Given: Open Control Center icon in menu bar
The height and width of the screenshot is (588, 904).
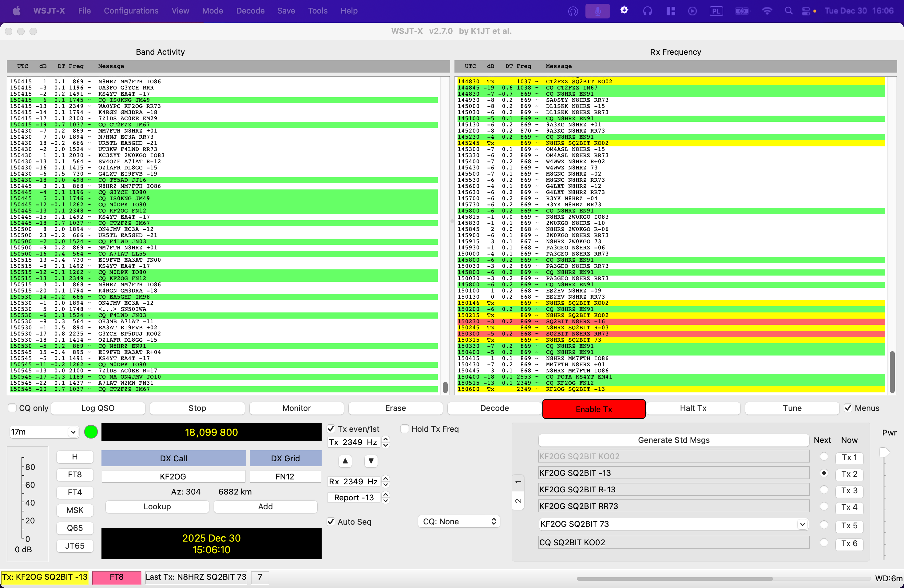Looking at the screenshot, I should click(806, 11).
